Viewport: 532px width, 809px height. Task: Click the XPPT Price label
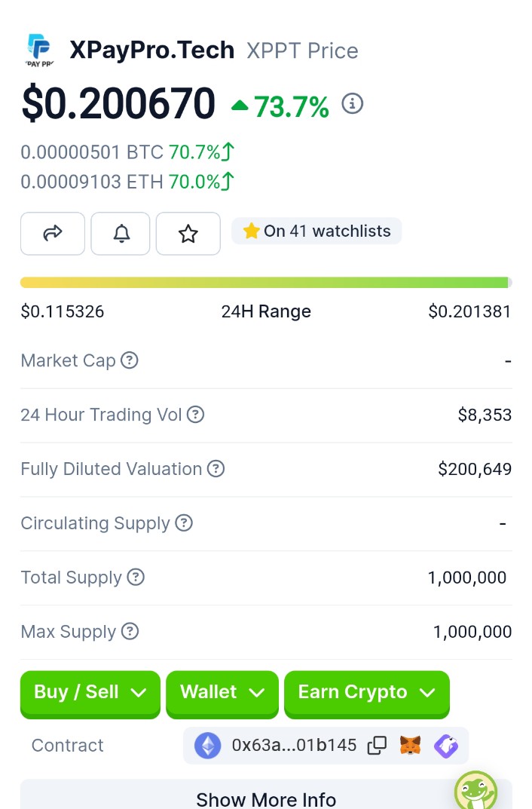tap(302, 51)
